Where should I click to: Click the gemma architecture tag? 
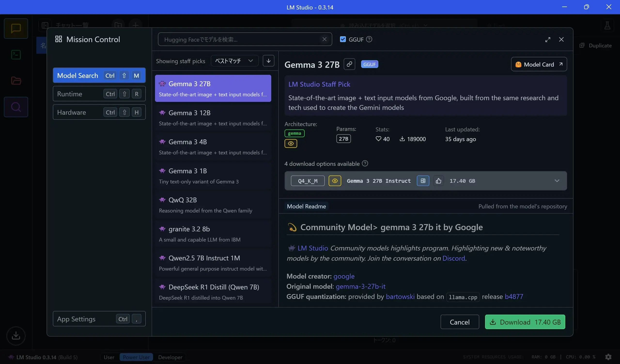click(294, 133)
